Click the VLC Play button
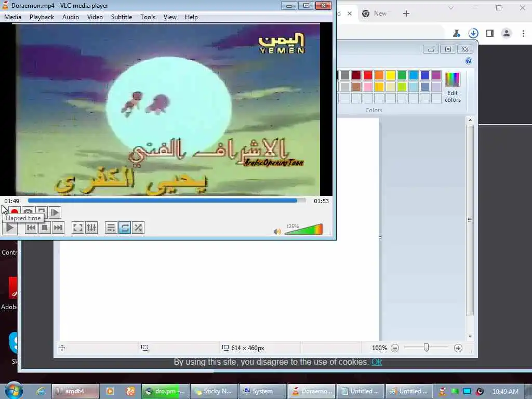This screenshot has height=399, width=532. [10, 228]
